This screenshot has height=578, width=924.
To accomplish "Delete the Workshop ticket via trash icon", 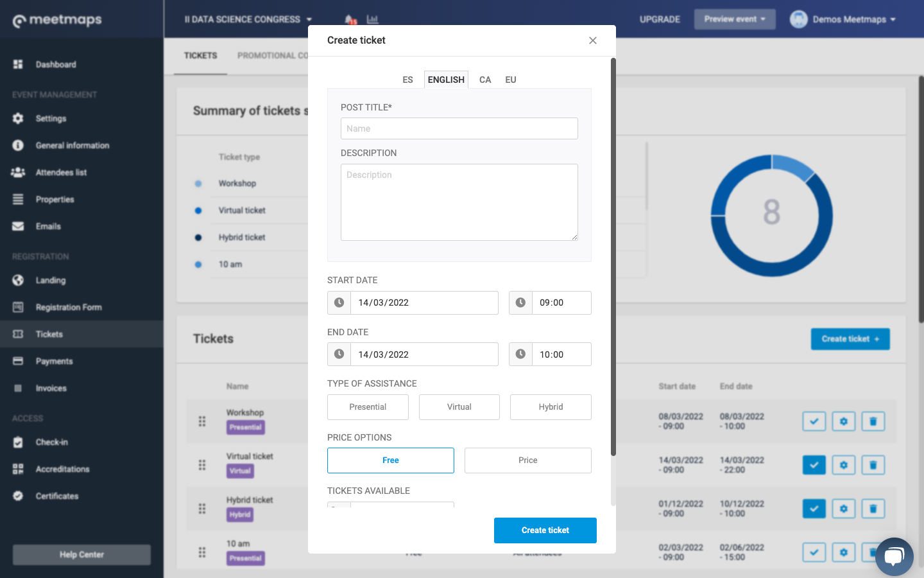I will pyautogui.click(x=873, y=421).
